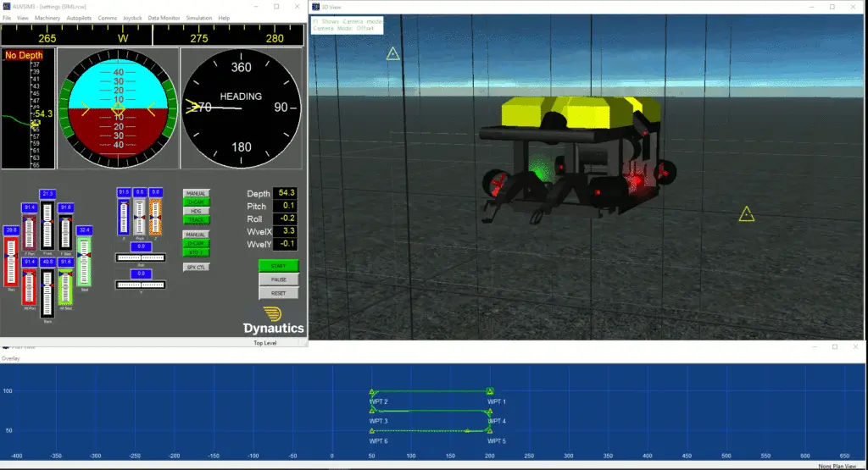Adjust the blue X demand slider
The height and width of the screenshot is (470, 868).
124,217
